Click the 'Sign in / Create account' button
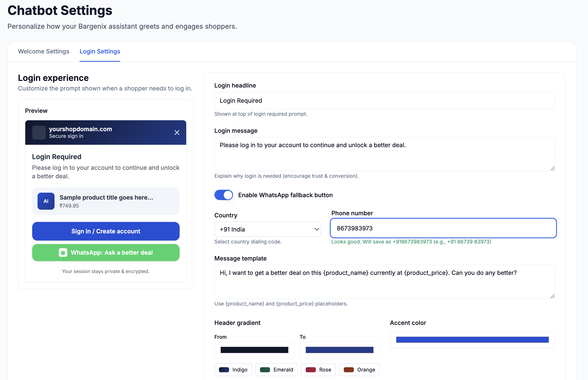Image resolution: width=588 pixels, height=380 pixels. coord(106,231)
